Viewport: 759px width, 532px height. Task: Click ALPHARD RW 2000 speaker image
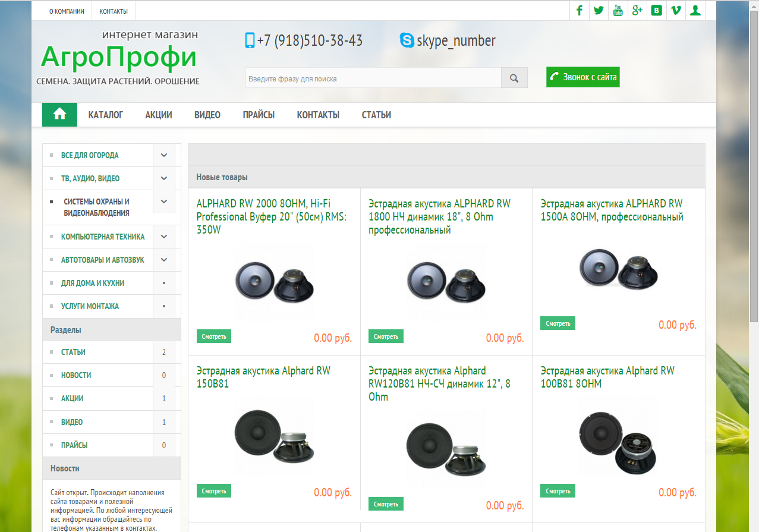(x=274, y=283)
